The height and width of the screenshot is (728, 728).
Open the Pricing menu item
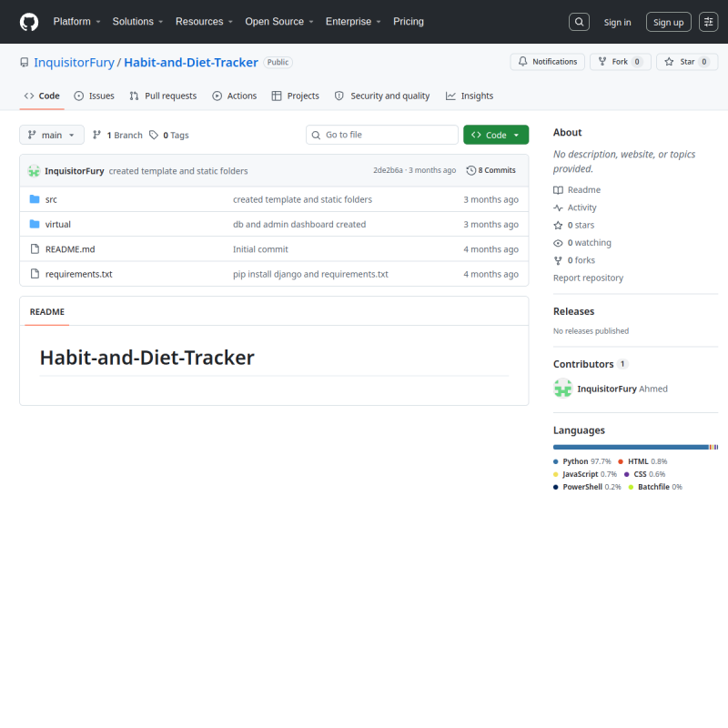[409, 22]
